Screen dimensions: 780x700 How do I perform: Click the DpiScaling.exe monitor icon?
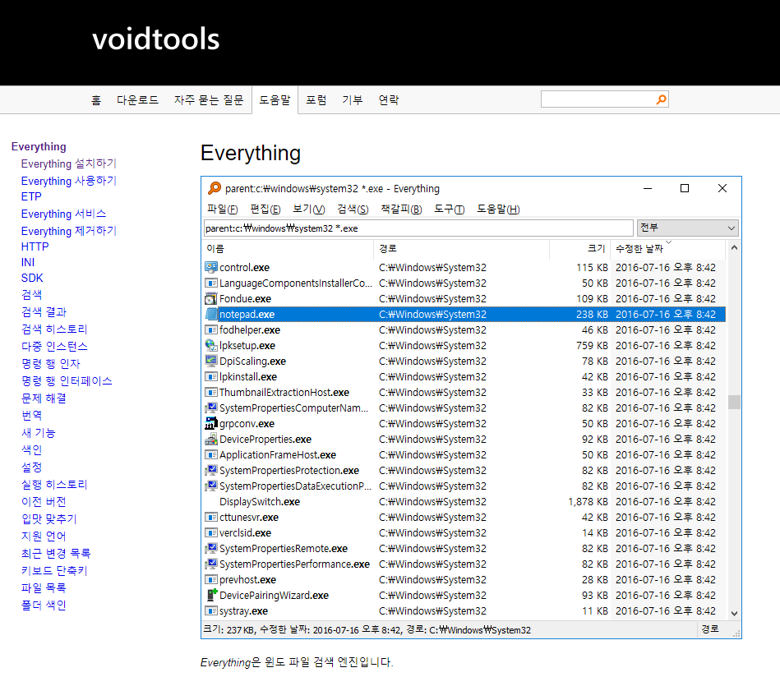pyautogui.click(x=211, y=361)
